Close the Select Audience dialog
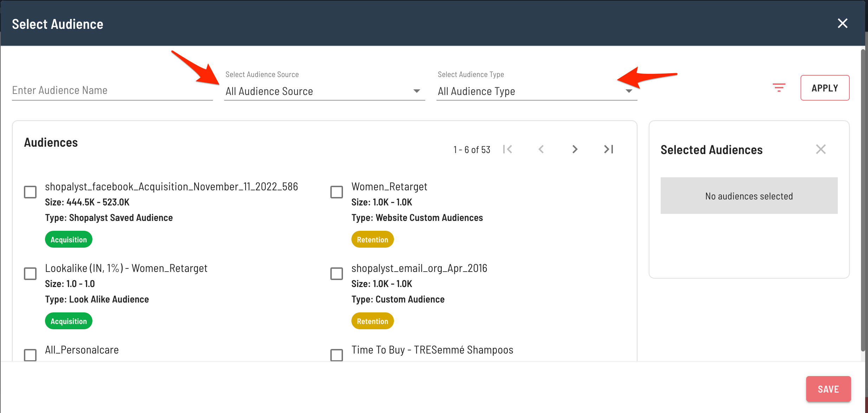Viewport: 868px width, 413px height. pyautogui.click(x=842, y=24)
